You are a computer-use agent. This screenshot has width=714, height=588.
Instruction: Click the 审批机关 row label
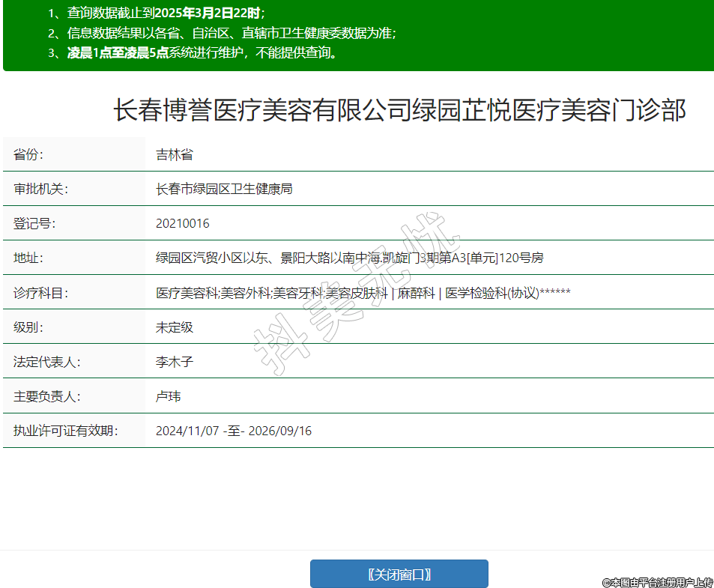pyautogui.click(x=40, y=189)
